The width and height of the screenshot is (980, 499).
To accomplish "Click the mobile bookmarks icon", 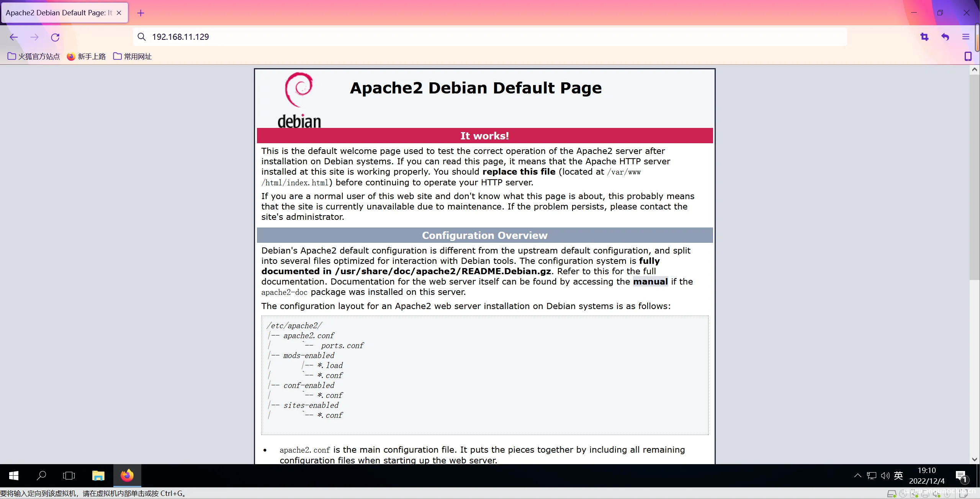I will [968, 56].
